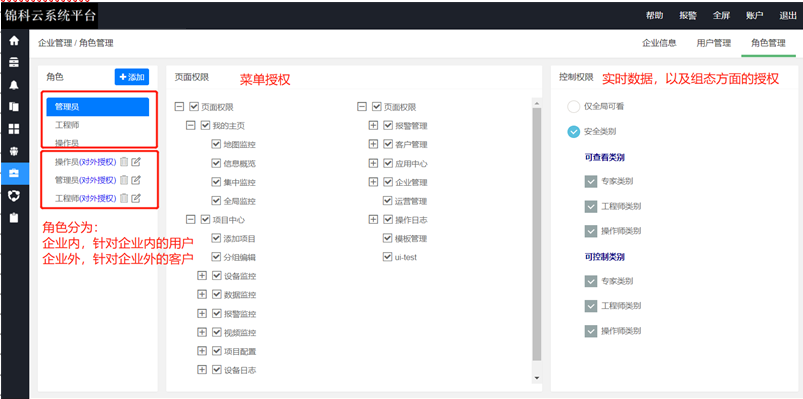Collapse the 项目中心 tree node
Screen dimensions: 803x399
pos(191,220)
